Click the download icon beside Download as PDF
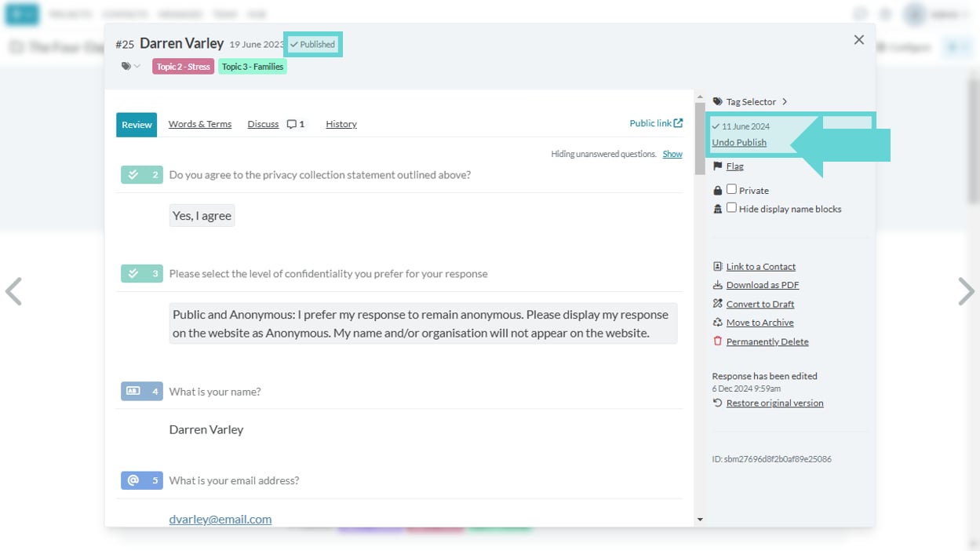The height and width of the screenshot is (551, 980). point(717,285)
